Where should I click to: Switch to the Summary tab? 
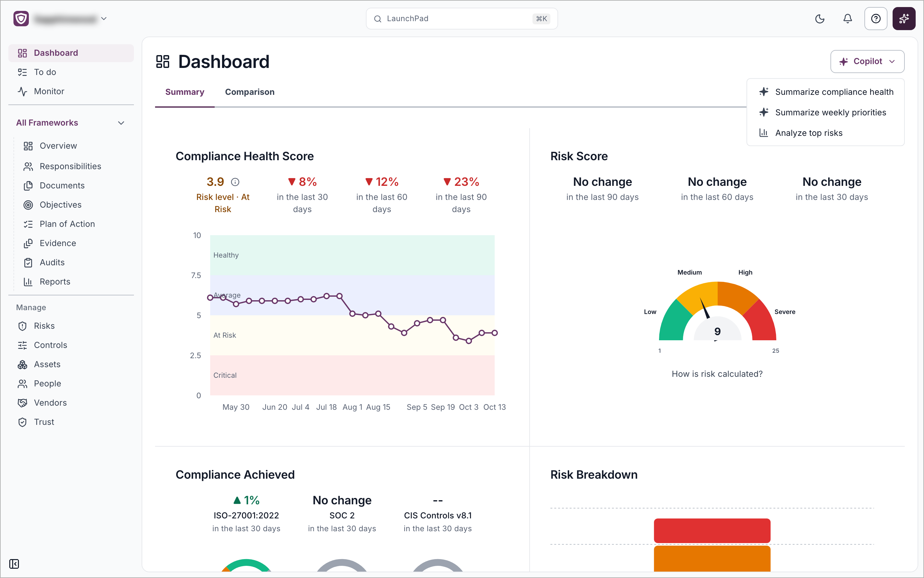pyautogui.click(x=185, y=92)
